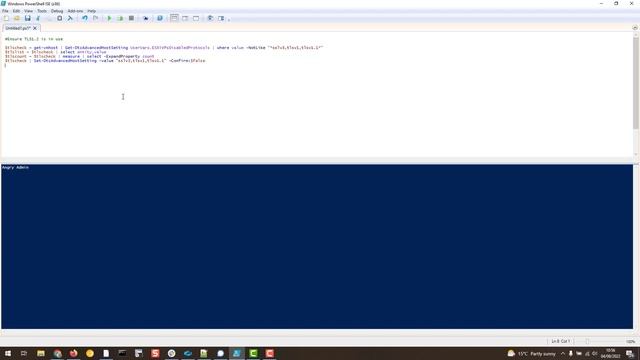640x360 pixels.
Task: Open a new remote PowerShell tab
Action: pyautogui.click(x=145, y=18)
